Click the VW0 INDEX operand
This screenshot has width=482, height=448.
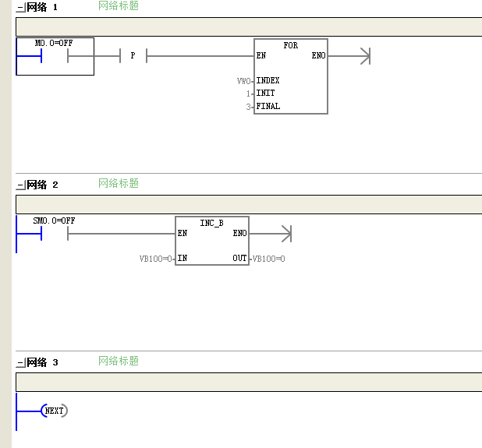tap(244, 81)
